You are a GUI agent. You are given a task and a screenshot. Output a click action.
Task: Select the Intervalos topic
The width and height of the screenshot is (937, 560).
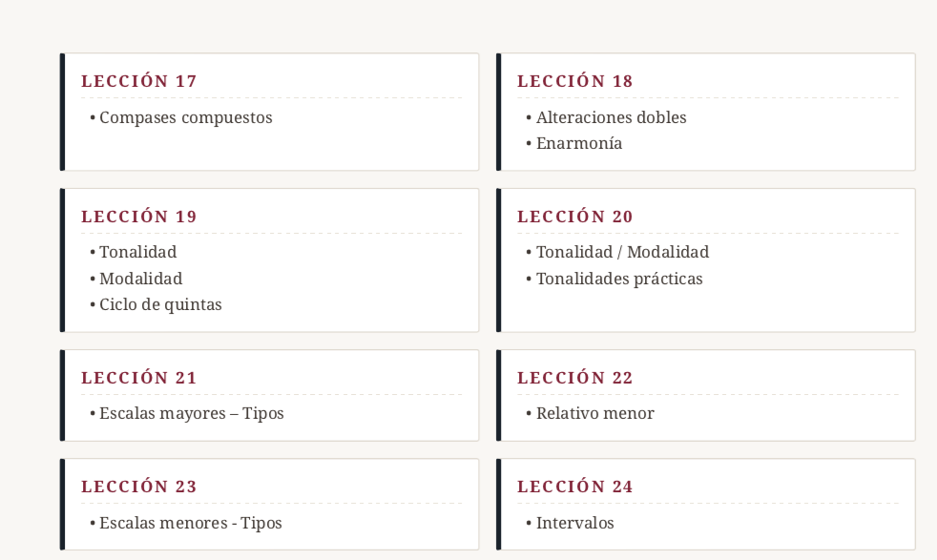point(574,523)
